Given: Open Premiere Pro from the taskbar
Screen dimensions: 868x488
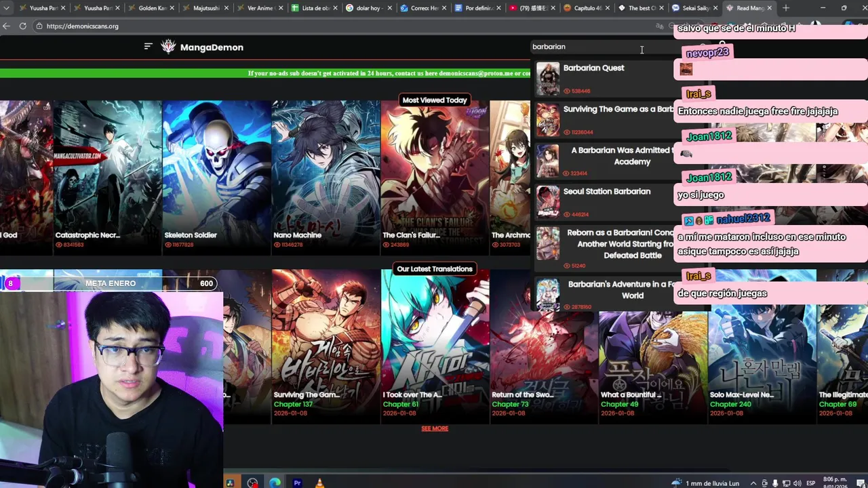Looking at the screenshot, I should (x=297, y=483).
